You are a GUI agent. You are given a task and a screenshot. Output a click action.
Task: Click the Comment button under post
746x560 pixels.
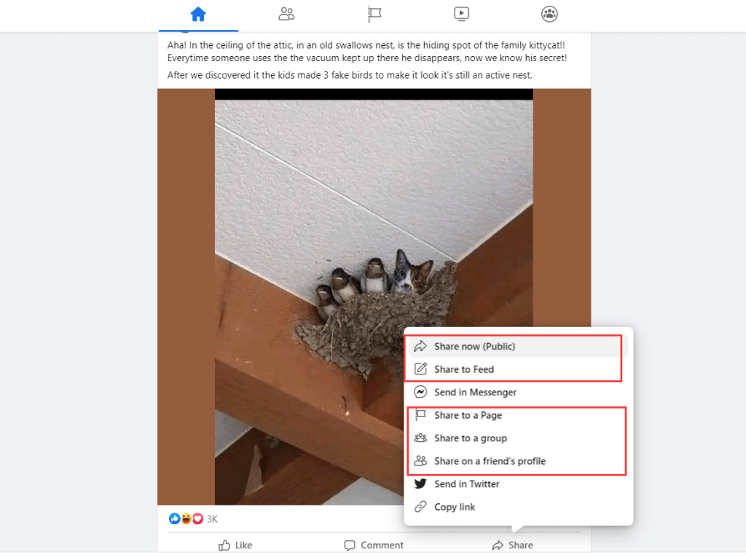374,545
